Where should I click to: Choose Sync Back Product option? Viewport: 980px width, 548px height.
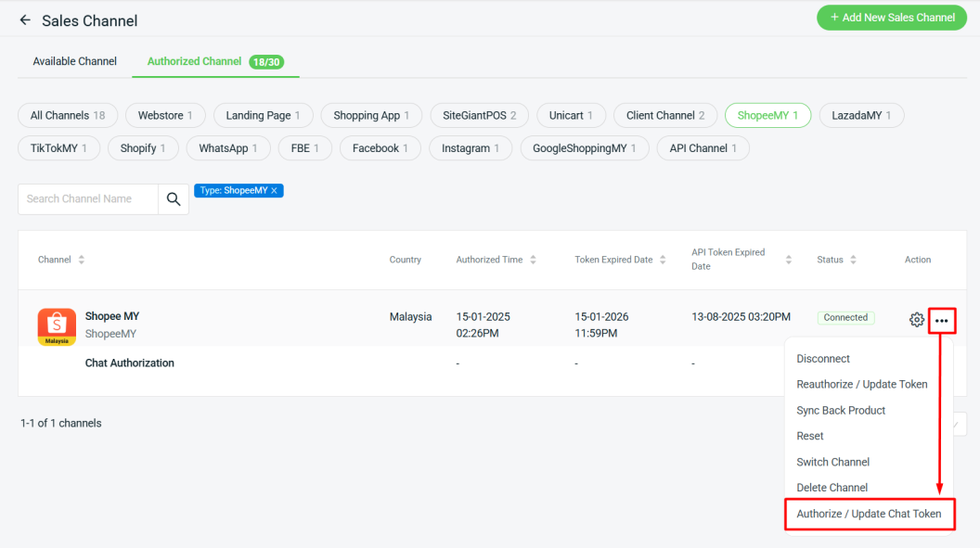click(x=841, y=411)
